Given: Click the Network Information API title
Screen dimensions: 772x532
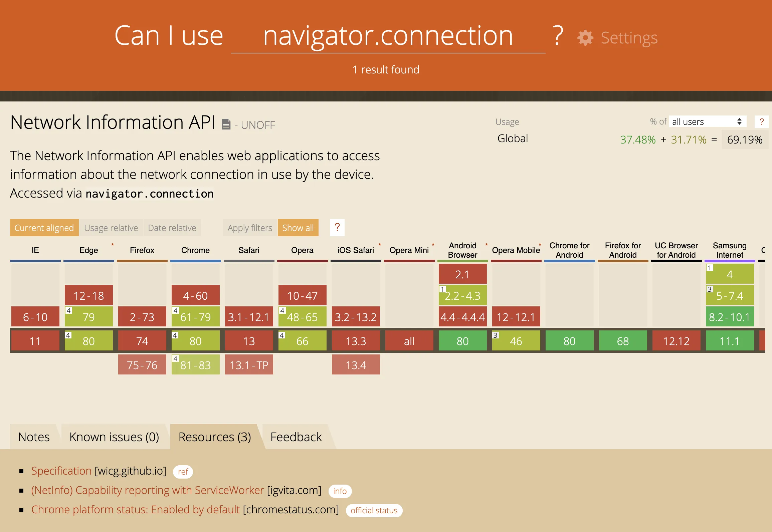Looking at the screenshot, I should coord(113,122).
